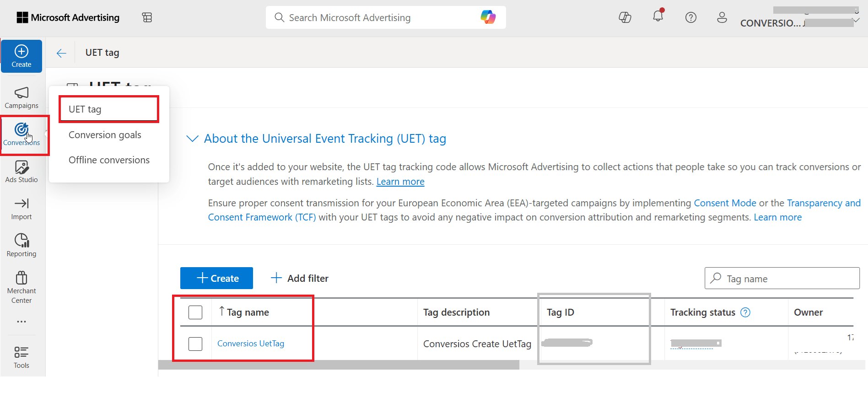Select Offline conversions menu item
Viewport: 868px width, 403px height.
pos(109,160)
